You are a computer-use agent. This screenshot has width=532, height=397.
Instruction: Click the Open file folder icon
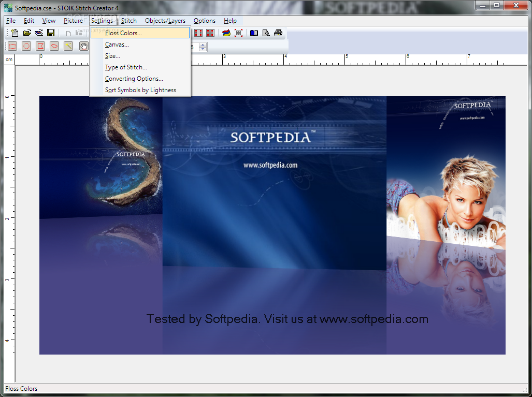click(27, 33)
